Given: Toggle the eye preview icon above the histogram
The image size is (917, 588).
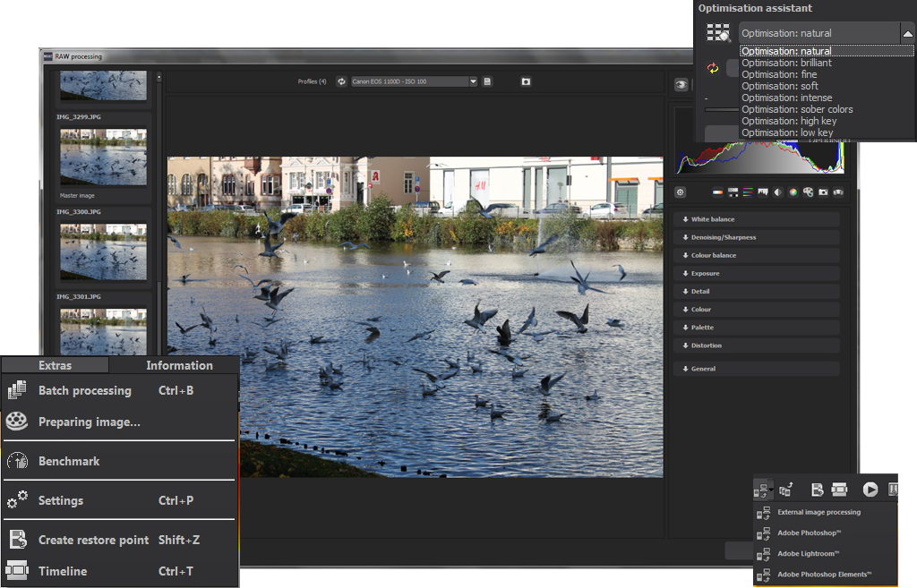Looking at the screenshot, I should (x=681, y=84).
